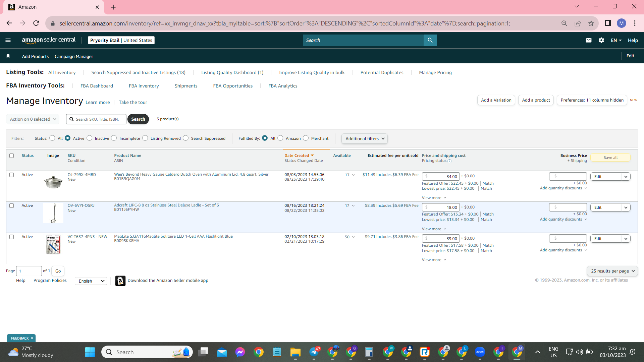644x362 pixels.
Task: Go back using the browser back arrow
Action: [x=9, y=23]
